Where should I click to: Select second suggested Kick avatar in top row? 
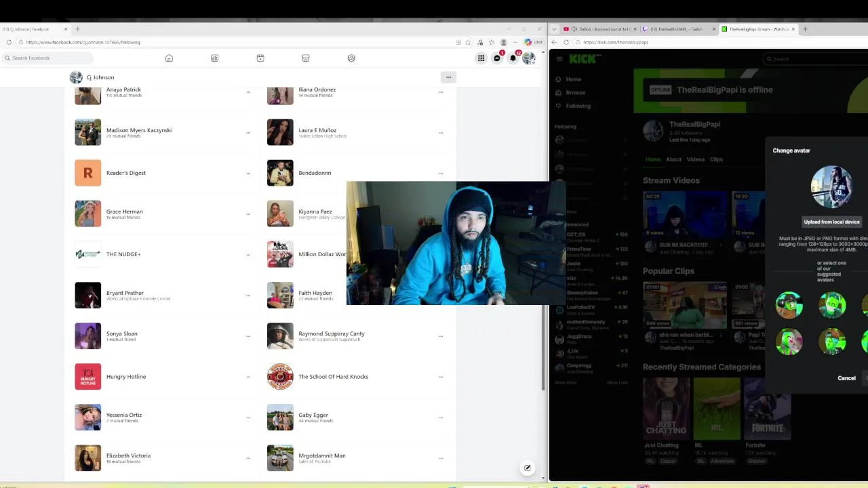tap(832, 305)
